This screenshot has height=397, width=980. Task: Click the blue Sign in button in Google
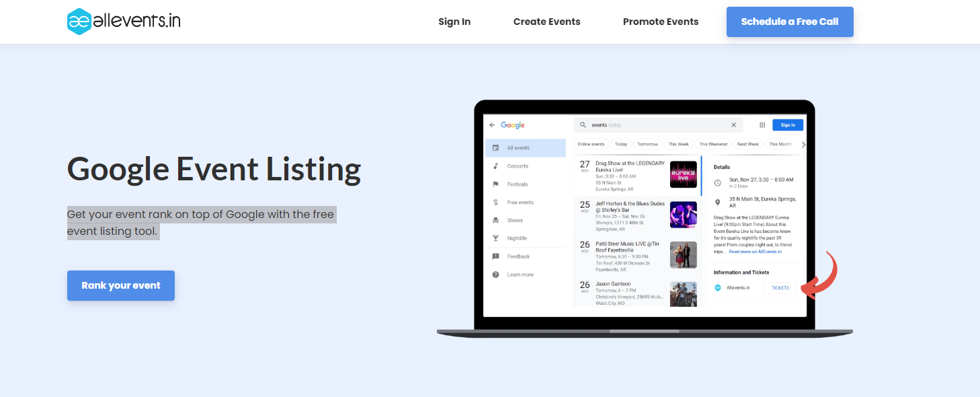click(788, 125)
